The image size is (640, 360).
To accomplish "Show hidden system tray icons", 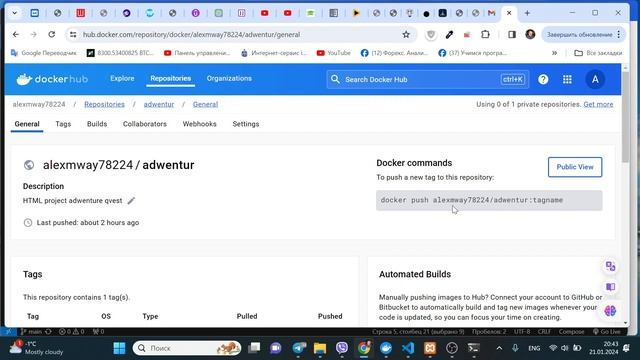I will 499,348.
